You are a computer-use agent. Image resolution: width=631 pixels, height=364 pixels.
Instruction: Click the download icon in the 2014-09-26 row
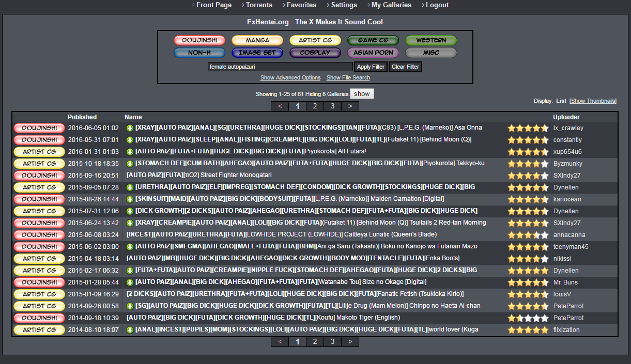[x=130, y=306]
